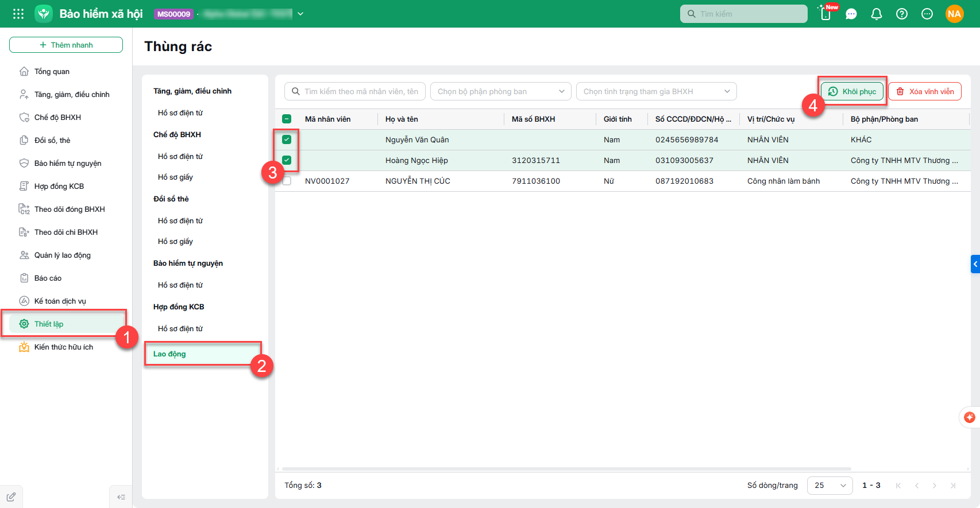
Task: Check the NGUYỄN THỊ CÚC row checkbox
Action: [287, 181]
